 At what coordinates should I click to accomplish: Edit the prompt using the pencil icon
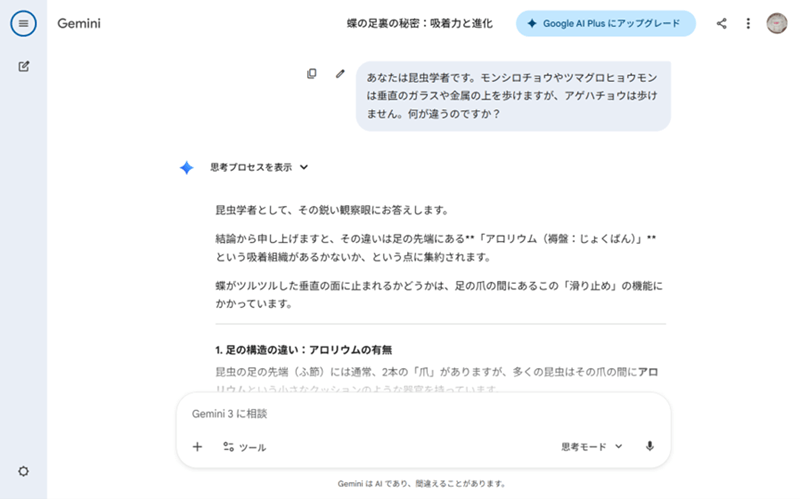click(x=340, y=73)
